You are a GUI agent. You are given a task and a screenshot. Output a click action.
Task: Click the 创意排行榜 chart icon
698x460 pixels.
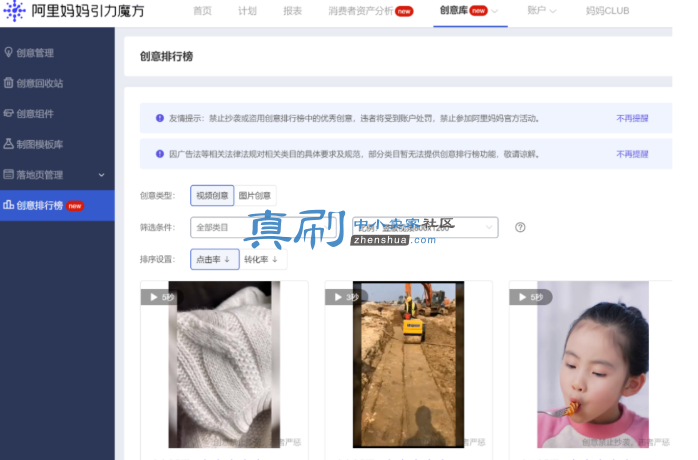tap(8, 205)
